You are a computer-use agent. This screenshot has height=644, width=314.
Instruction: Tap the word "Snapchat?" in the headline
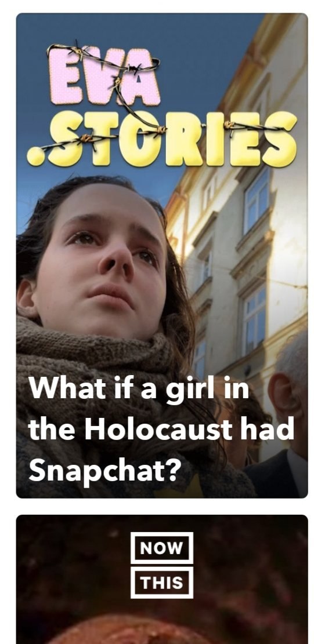(x=104, y=471)
